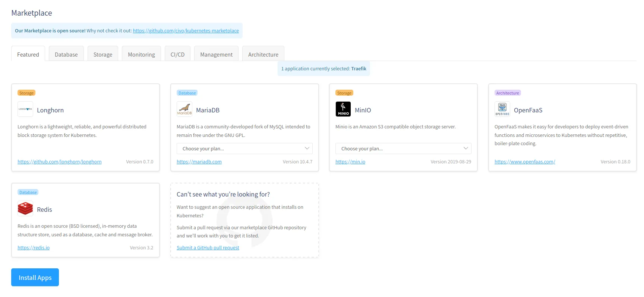Click the Marketplace page heading
Viewport: 644px width, 297px height.
point(32,13)
